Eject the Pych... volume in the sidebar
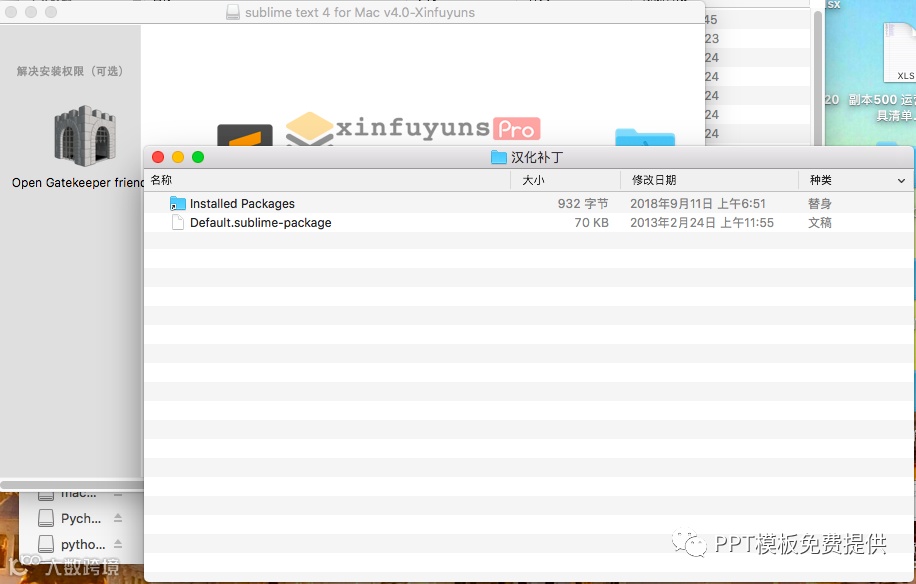 pos(118,518)
